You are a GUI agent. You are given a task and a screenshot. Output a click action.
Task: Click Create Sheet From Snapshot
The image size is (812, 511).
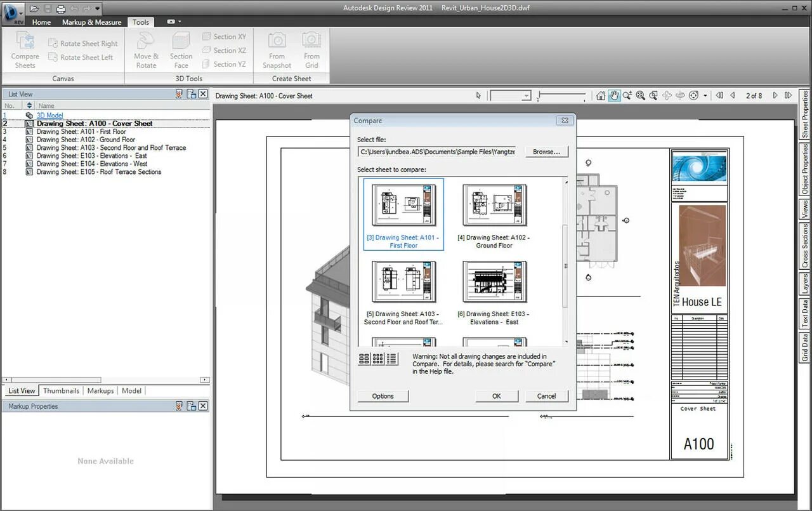pos(277,50)
